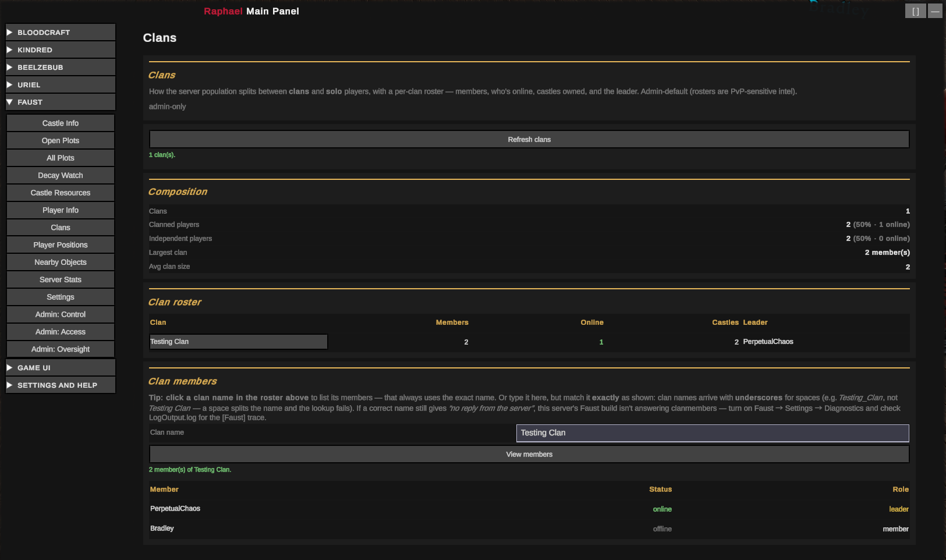Select Clans in the sidebar

click(x=61, y=228)
